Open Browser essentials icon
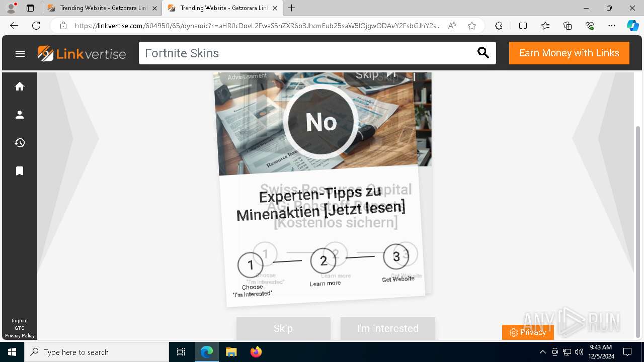Image resolution: width=644 pixels, height=362 pixels. (590, 26)
